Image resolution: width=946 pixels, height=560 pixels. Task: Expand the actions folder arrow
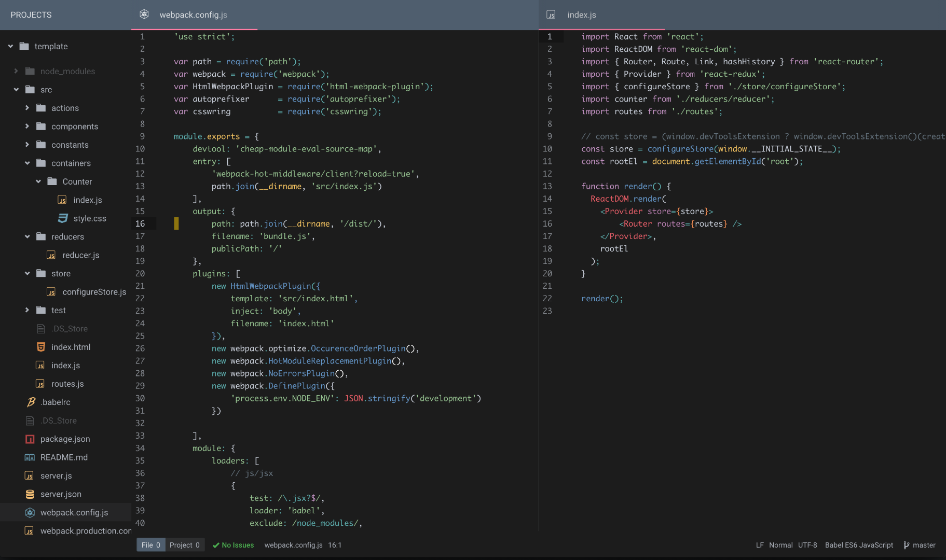click(x=27, y=108)
